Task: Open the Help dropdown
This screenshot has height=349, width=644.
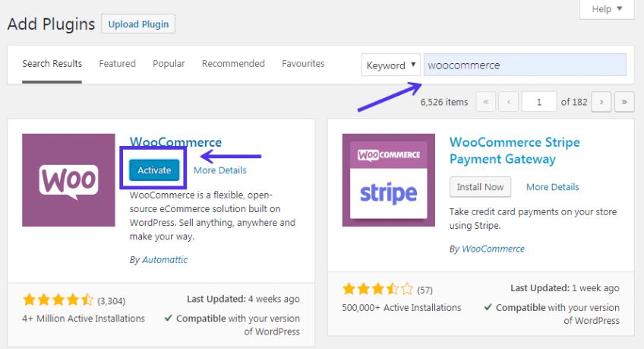Action: (x=607, y=9)
